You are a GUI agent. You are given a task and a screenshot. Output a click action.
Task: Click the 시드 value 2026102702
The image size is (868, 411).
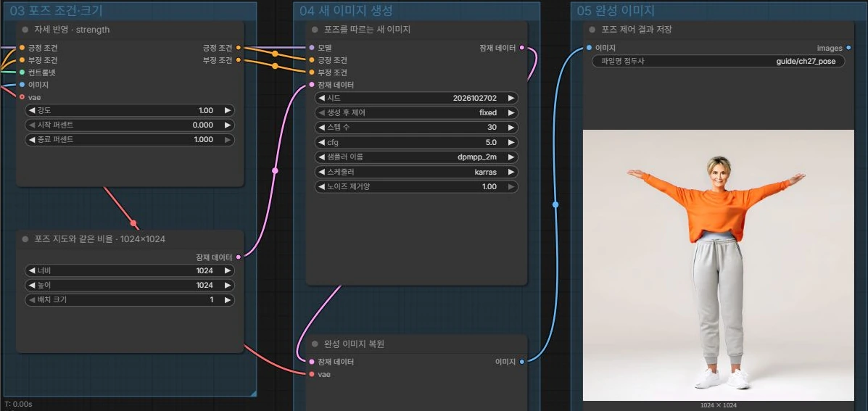474,99
